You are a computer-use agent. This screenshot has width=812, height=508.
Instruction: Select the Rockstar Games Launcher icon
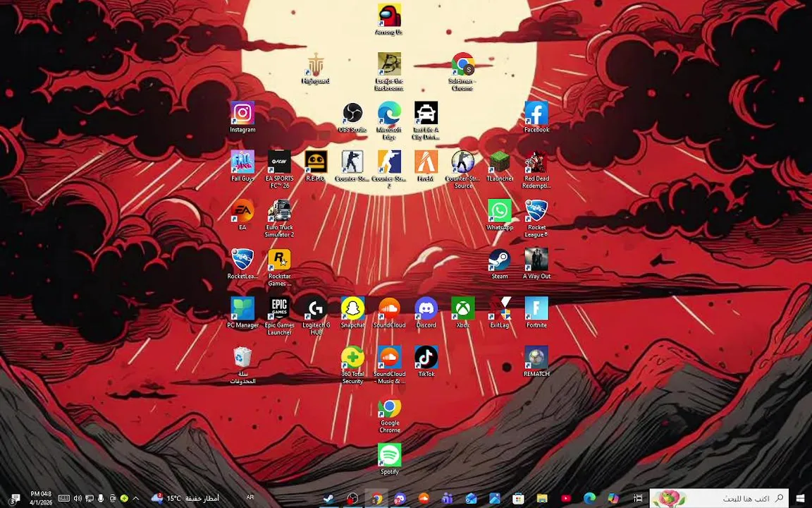point(279,267)
